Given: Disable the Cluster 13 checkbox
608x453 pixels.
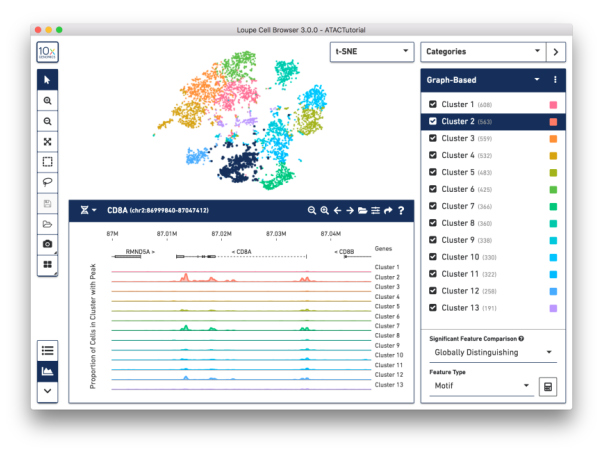Looking at the screenshot, I should [432, 308].
